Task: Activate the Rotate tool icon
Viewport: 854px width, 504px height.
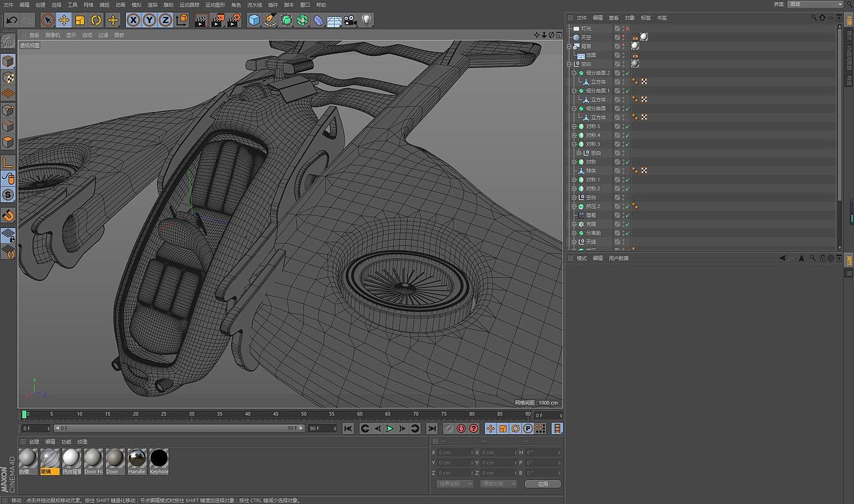Action: click(96, 20)
